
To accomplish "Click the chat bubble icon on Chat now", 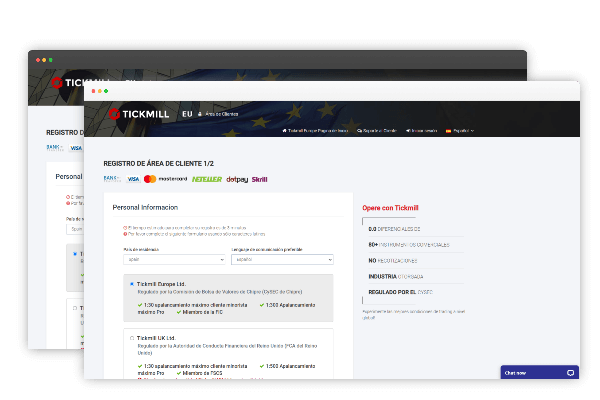I will [570, 373].
